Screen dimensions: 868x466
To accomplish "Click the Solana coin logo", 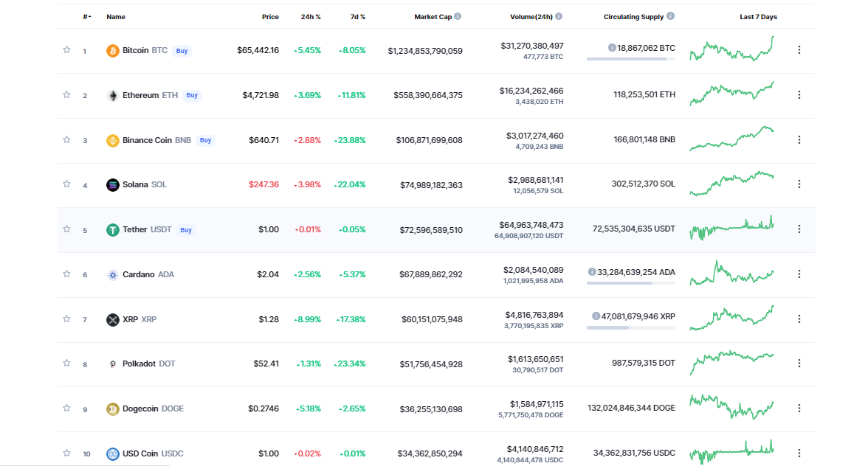I will pyautogui.click(x=112, y=184).
